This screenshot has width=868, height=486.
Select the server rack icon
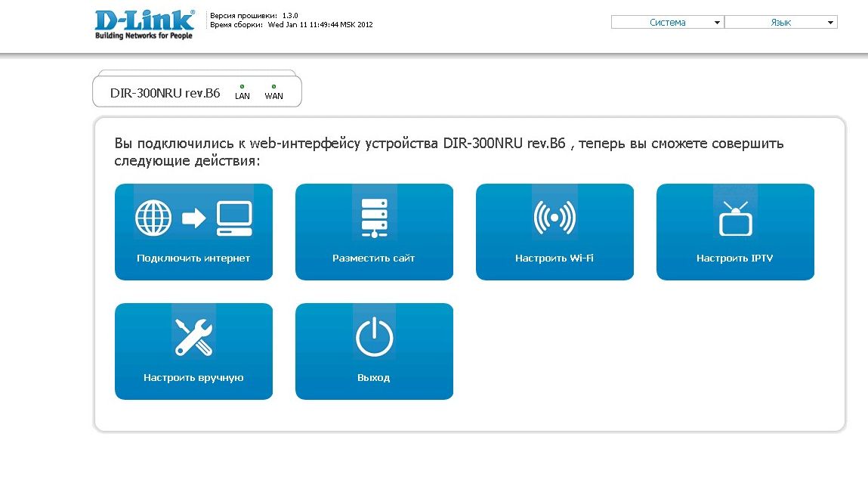click(374, 218)
